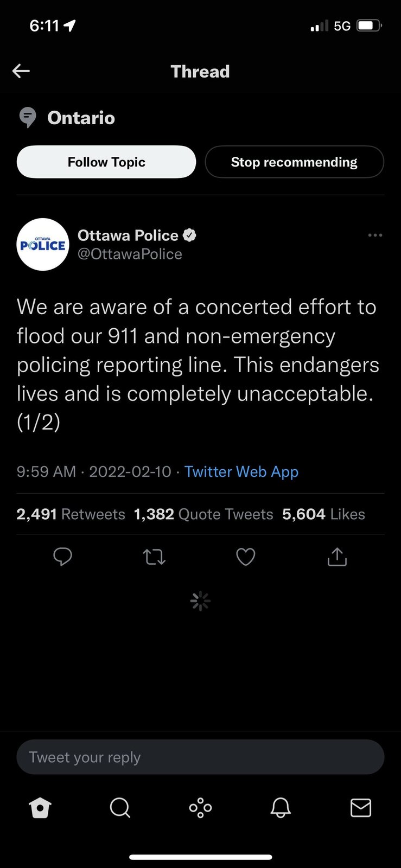The width and height of the screenshot is (401, 868).
Task: Open the Thread view header
Action: pyautogui.click(x=200, y=71)
